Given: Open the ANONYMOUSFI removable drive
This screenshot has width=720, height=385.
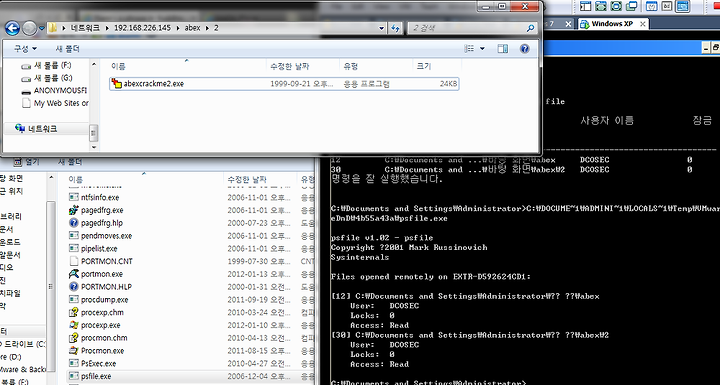Looking at the screenshot, I should click(54, 91).
